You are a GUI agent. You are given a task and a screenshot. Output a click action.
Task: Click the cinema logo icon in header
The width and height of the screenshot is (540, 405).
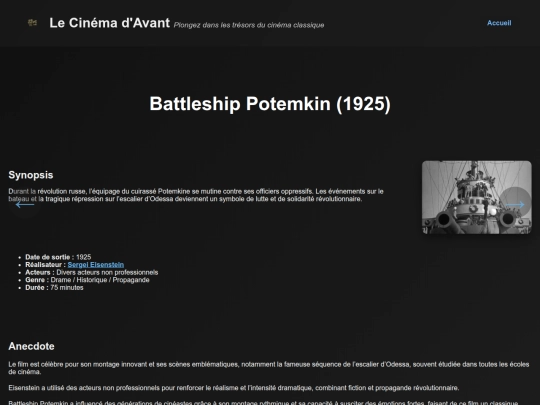32,23
